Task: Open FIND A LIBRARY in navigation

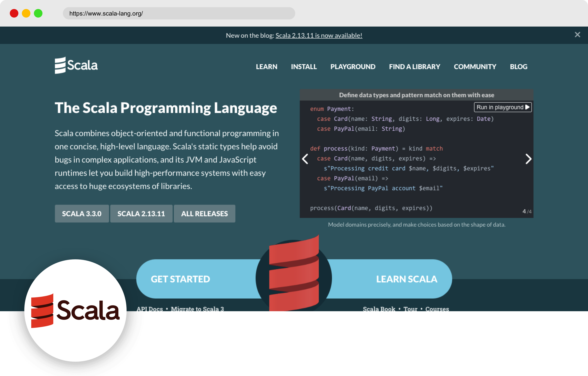Action: point(414,67)
